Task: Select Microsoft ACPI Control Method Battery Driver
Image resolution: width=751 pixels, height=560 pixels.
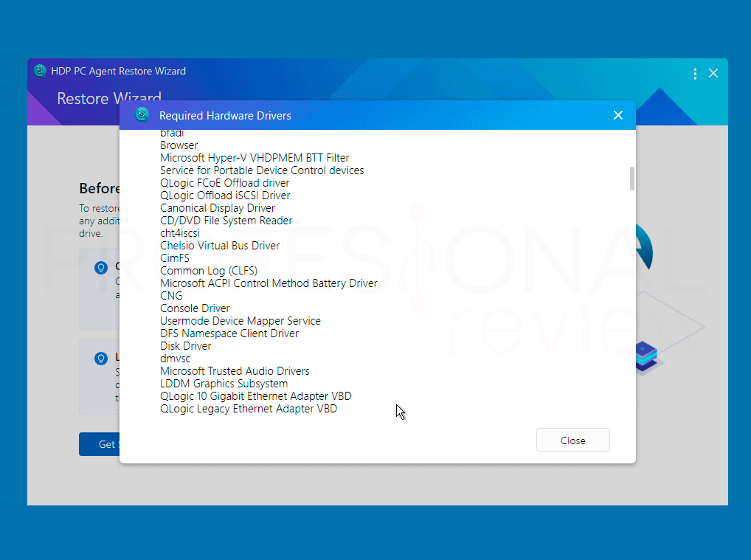Action: (x=269, y=283)
